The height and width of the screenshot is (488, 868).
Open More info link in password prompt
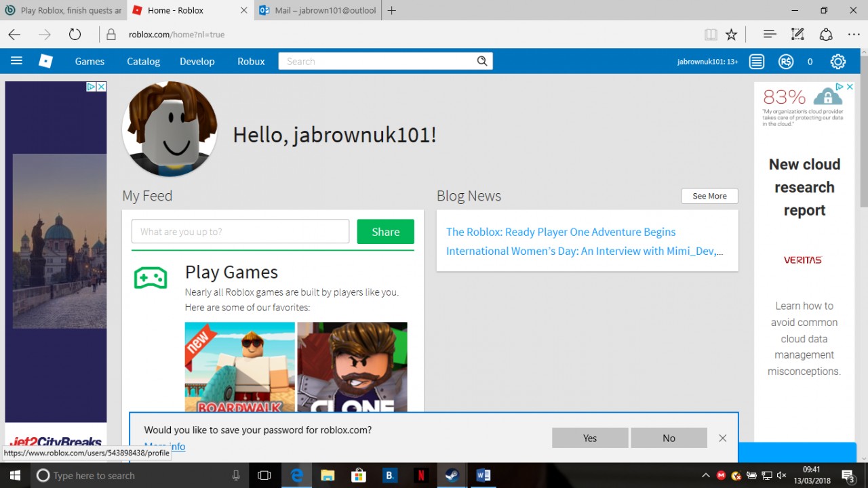pos(165,447)
